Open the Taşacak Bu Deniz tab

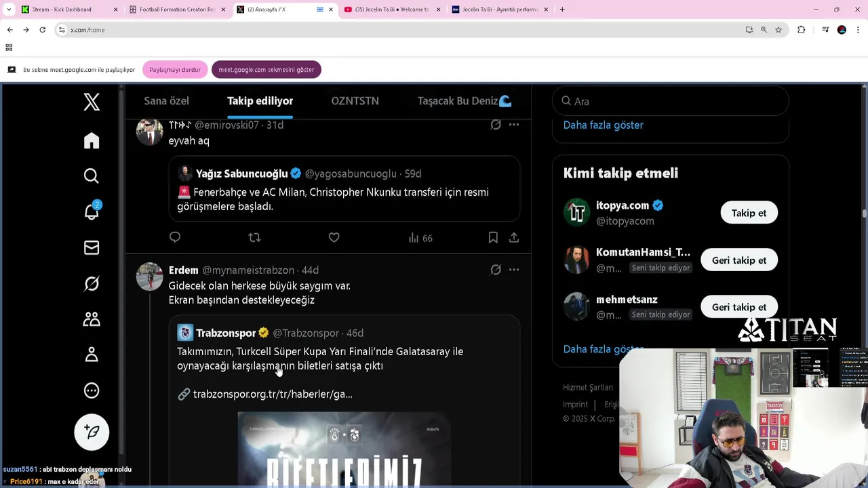point(464,101)
